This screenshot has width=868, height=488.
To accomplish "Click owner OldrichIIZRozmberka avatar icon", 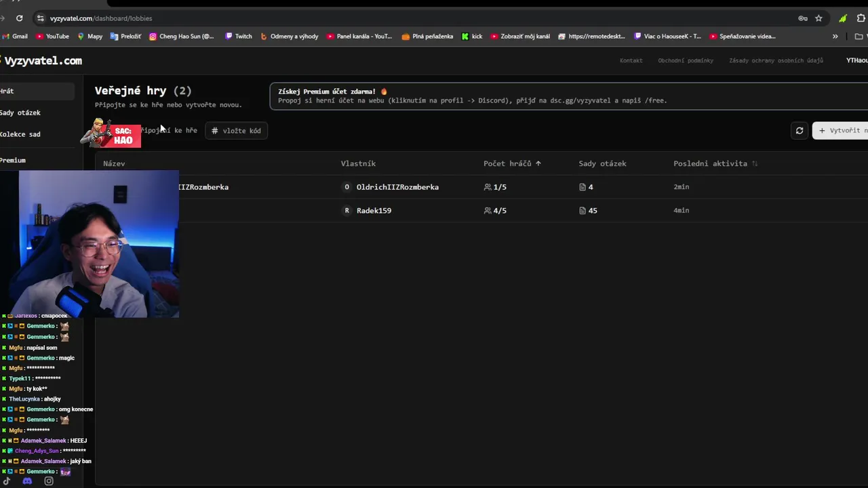I will click(347, 187).
